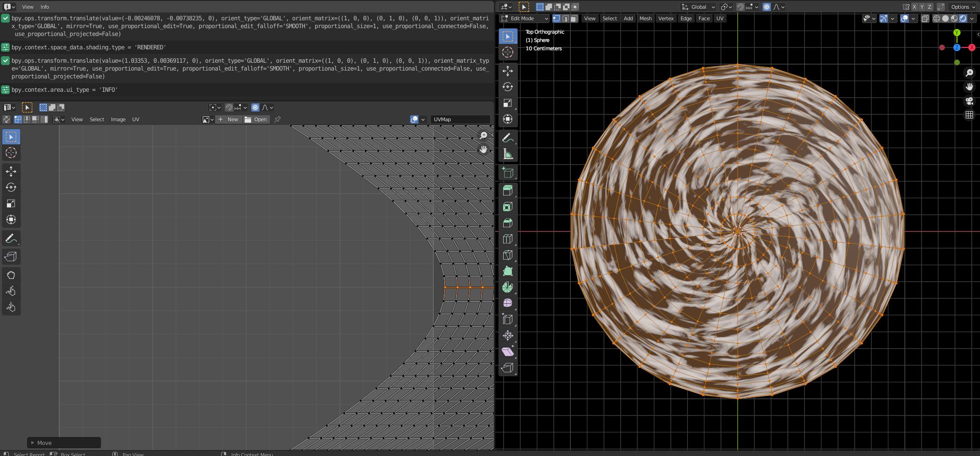Toggle proportional editing in UV editor

click(255, 107)
